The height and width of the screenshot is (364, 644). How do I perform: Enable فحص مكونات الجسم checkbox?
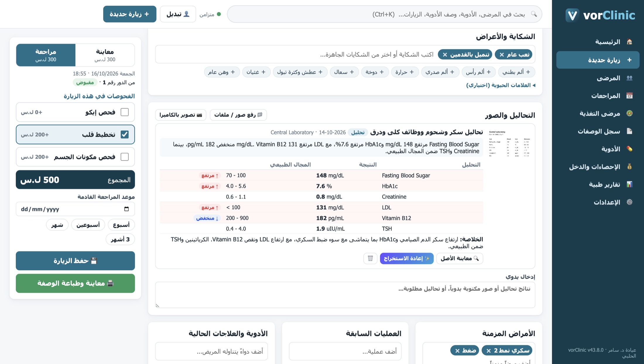pyautogui.click(x=125, y=157)
